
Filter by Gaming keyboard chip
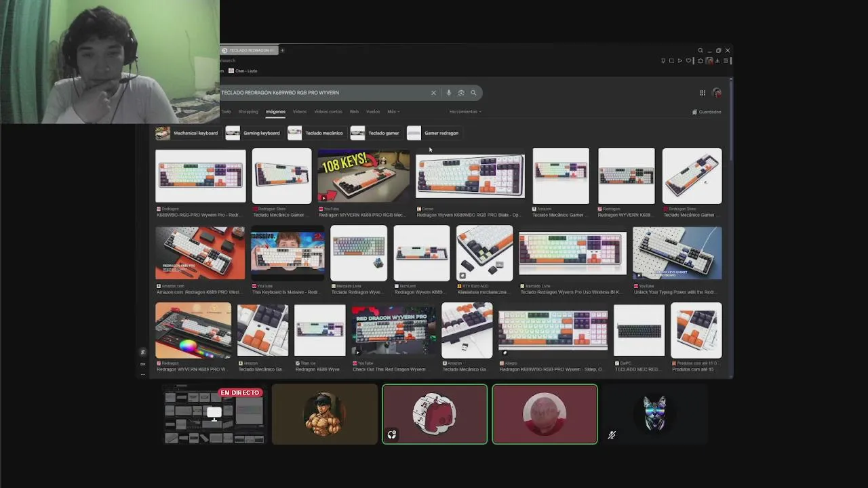254,133
